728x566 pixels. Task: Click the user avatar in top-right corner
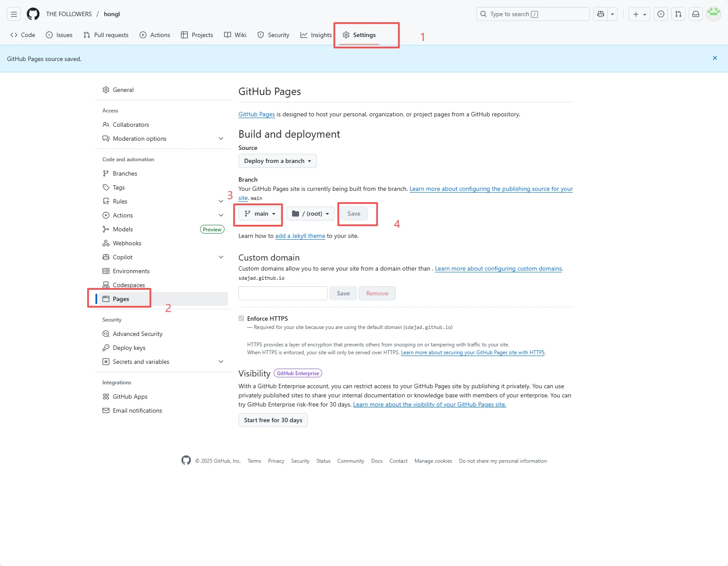[x=714, y=14]
